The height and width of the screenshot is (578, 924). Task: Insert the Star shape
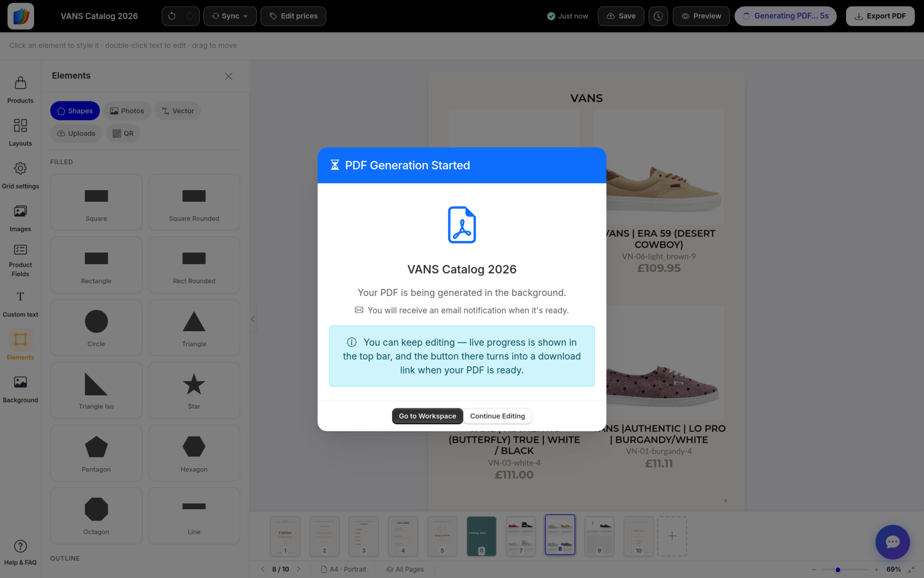[194, 390]
